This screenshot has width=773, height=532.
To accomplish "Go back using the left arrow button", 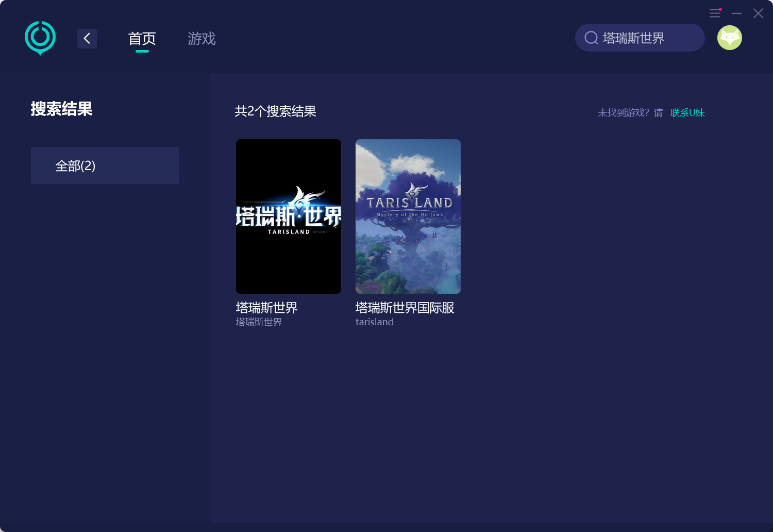I will tap(87, 38).
